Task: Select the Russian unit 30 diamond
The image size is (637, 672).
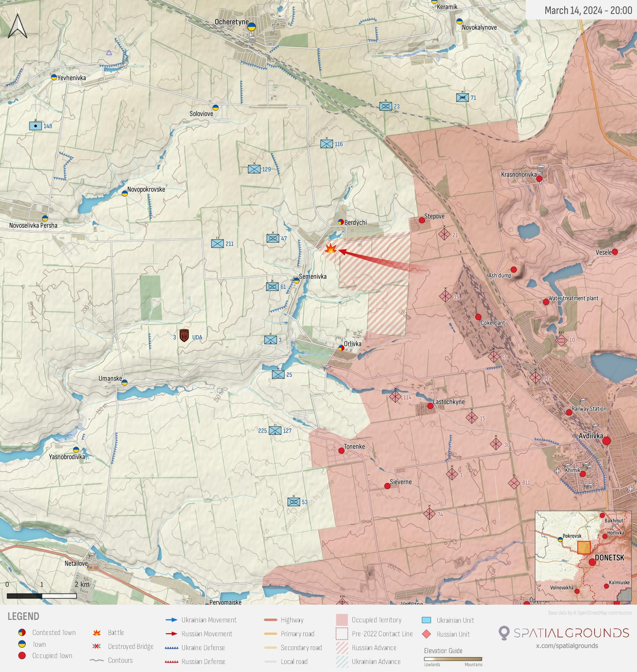Action: [x=496, y=444]
